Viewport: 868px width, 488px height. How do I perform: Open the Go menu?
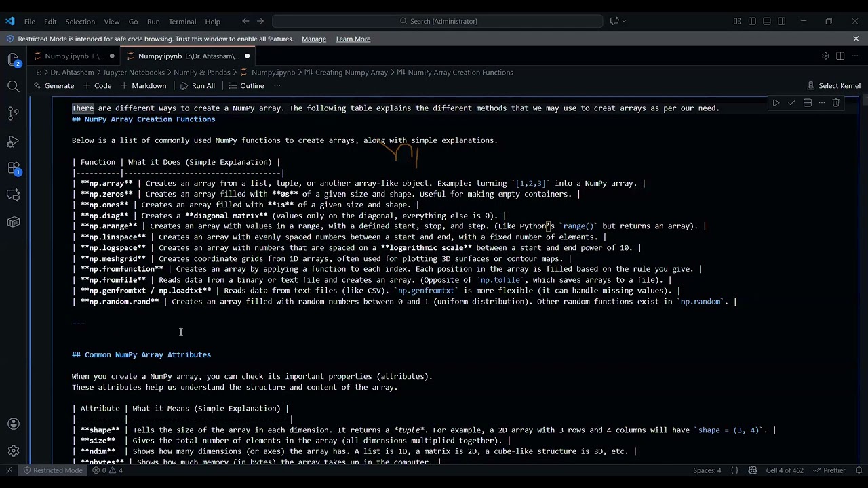click(133, 21)
